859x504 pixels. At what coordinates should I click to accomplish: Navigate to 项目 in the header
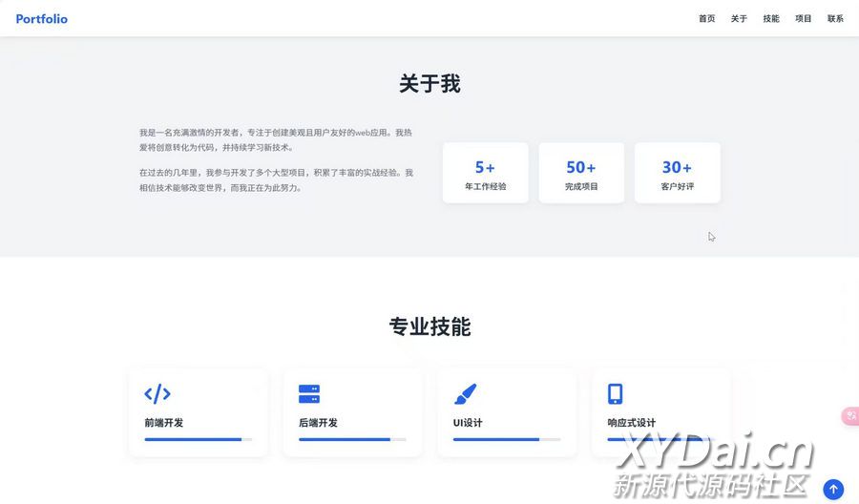804,19
